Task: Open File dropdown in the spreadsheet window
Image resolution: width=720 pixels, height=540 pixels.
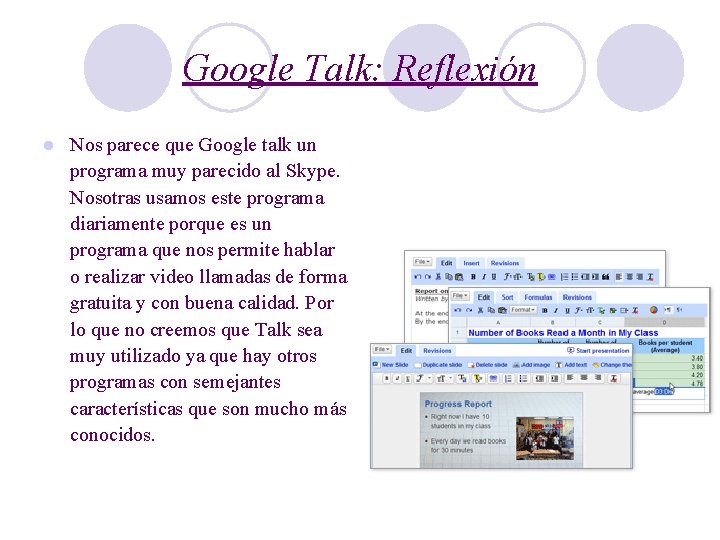Action: point(460,296)
